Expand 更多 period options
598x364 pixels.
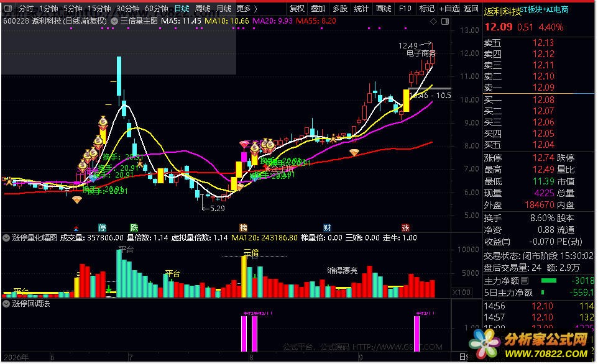pyautogui.click(x=246, y=8)
